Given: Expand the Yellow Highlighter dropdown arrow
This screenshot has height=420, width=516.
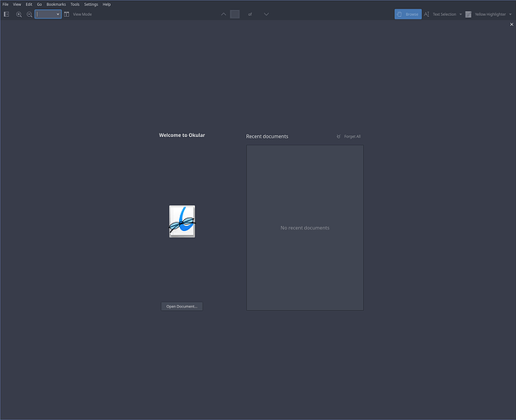Looking at the screenshot, I should pyautogui.click(x=510, y=14).
